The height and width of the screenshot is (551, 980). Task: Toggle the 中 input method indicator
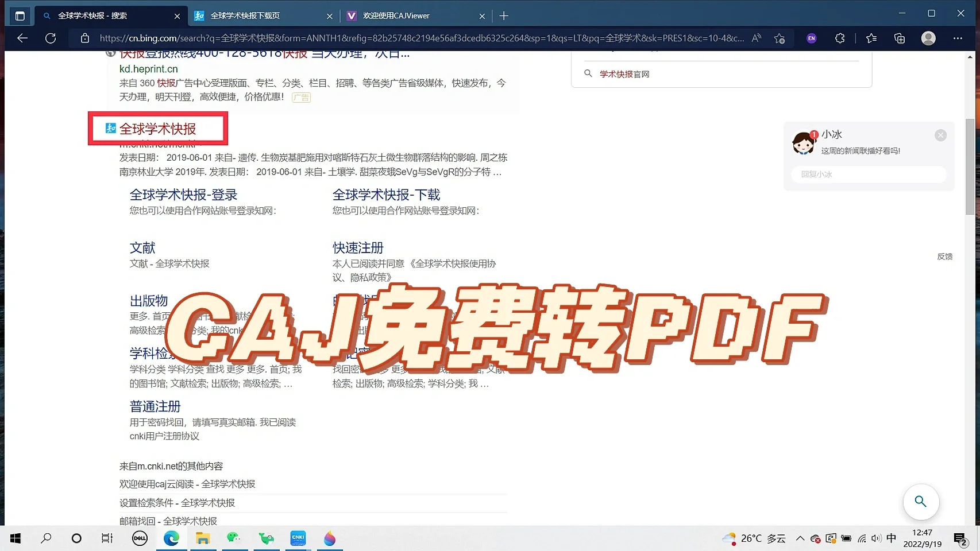[x=891, y=538]
